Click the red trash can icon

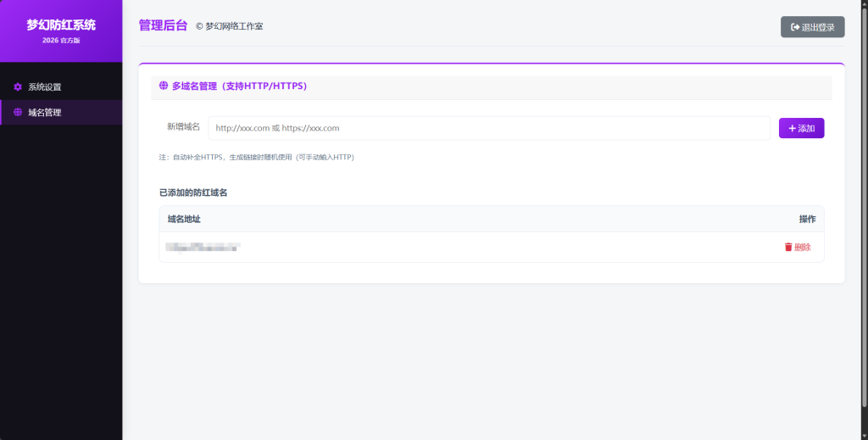788,247
